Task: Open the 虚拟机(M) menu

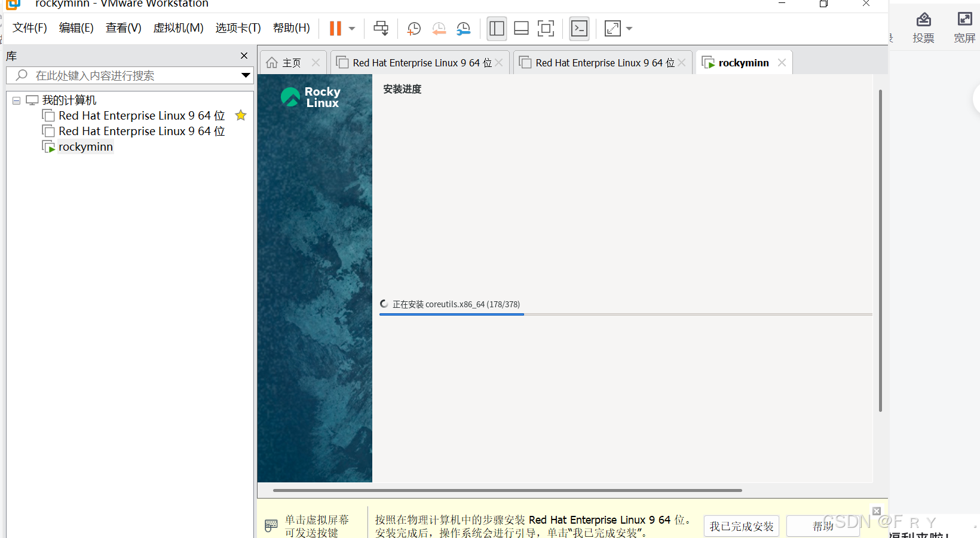Action: pyautogui.click(x=178, y=28)
